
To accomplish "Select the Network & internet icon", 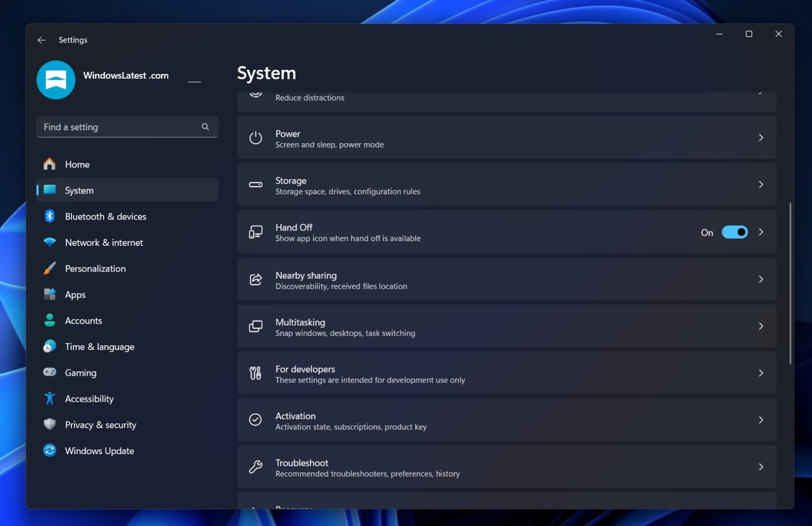I will (x=49, y=242).
